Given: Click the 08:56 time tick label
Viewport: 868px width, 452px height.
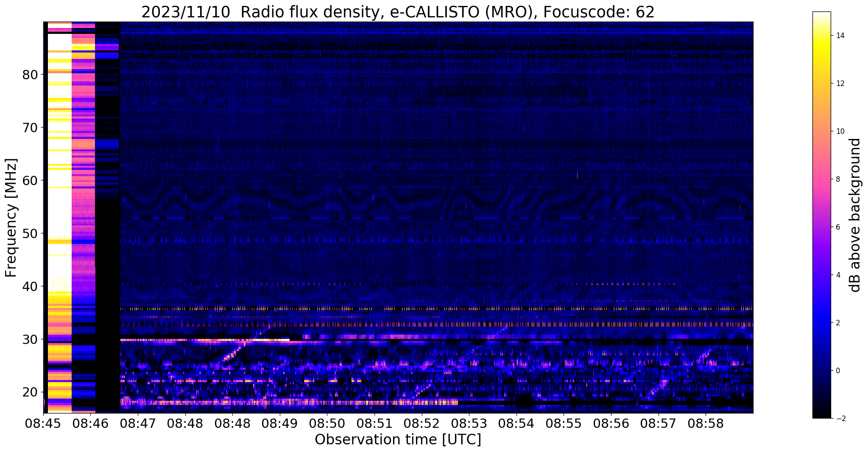Looking at the screenshot, I should point(611,424).
